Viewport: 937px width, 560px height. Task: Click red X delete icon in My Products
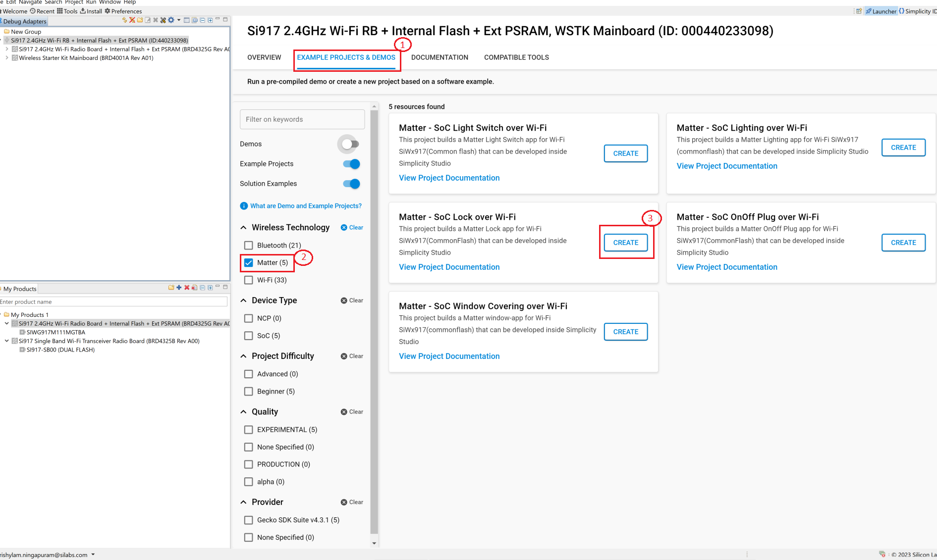[x=187, y=288]
